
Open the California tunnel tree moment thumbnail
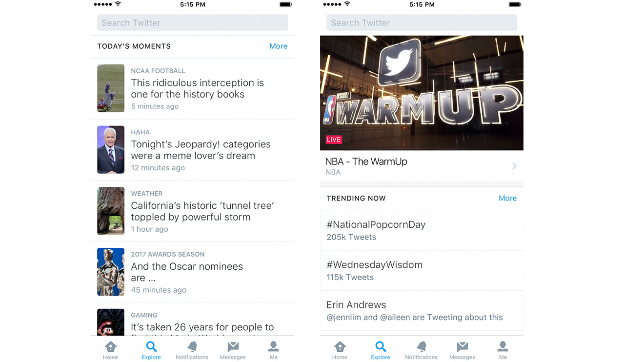111,211
